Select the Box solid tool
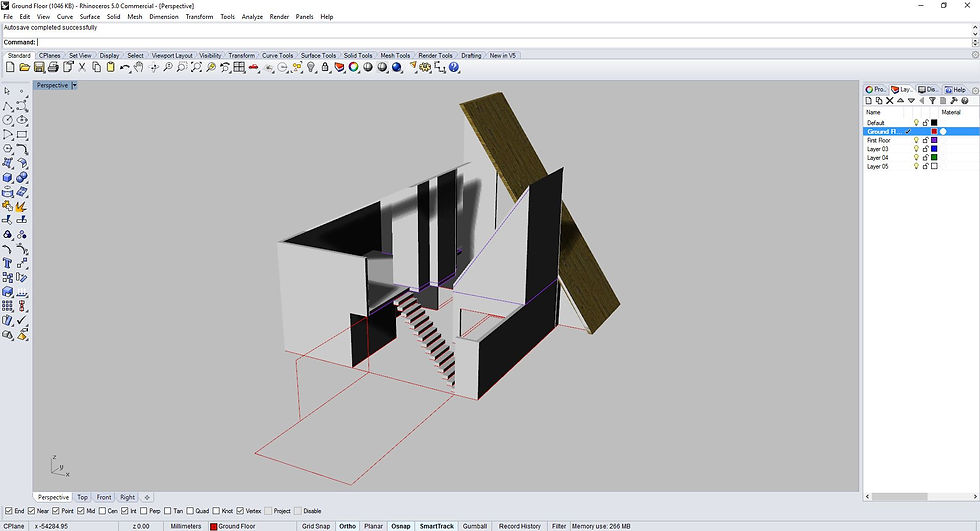The image size is (980, 531). [8, 177]
